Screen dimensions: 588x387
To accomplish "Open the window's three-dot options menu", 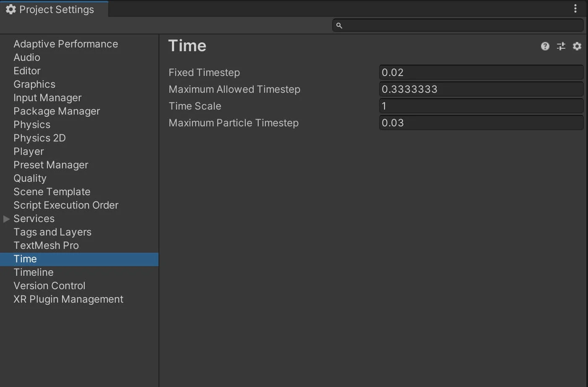I will click(x=575, y=8).
